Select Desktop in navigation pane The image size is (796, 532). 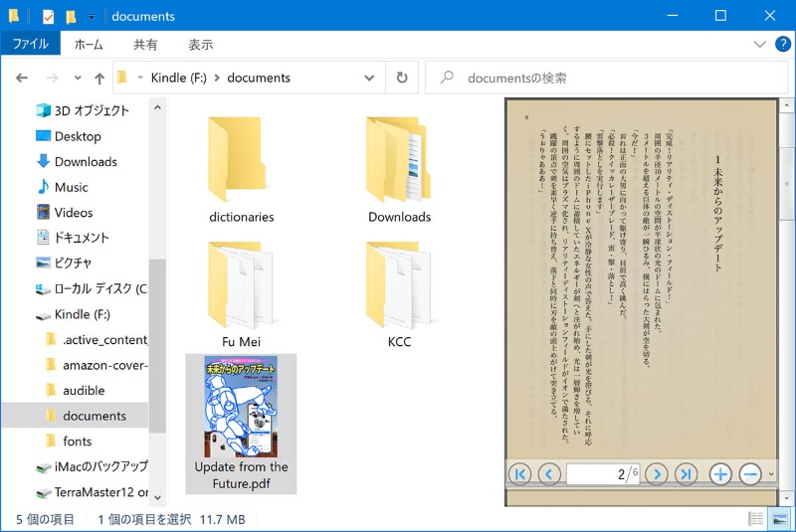69,136
